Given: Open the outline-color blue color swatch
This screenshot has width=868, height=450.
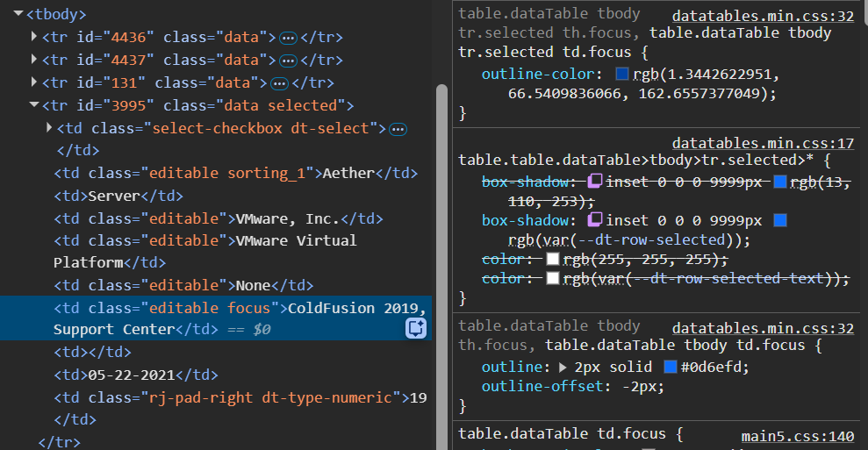Looking at the screenshot, I should [622, 75].
